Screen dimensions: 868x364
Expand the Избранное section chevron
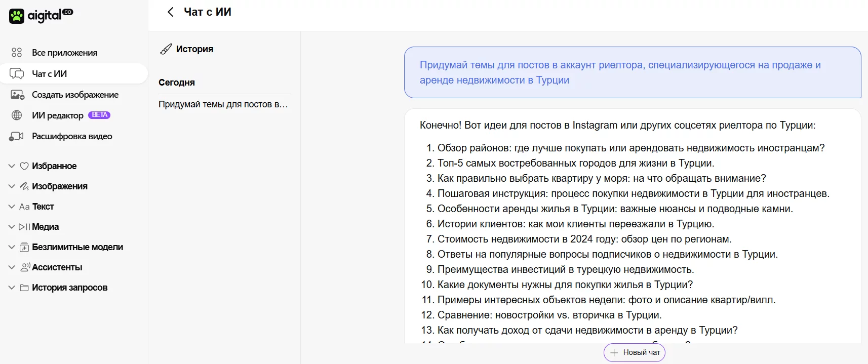coord(12,166)
